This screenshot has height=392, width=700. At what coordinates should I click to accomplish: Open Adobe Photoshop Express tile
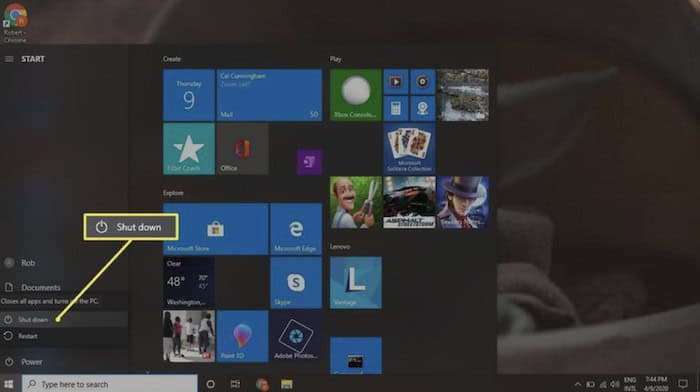pos(296,336)
